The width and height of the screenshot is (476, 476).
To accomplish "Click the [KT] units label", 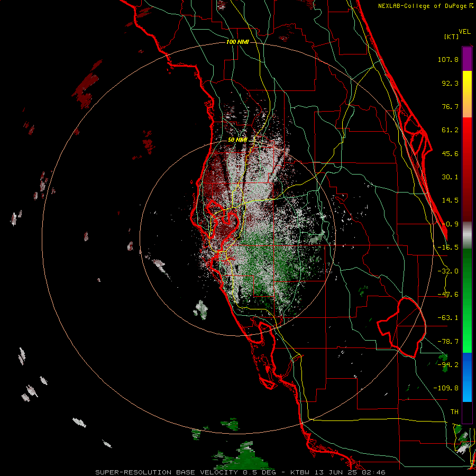I will (452, 36).
